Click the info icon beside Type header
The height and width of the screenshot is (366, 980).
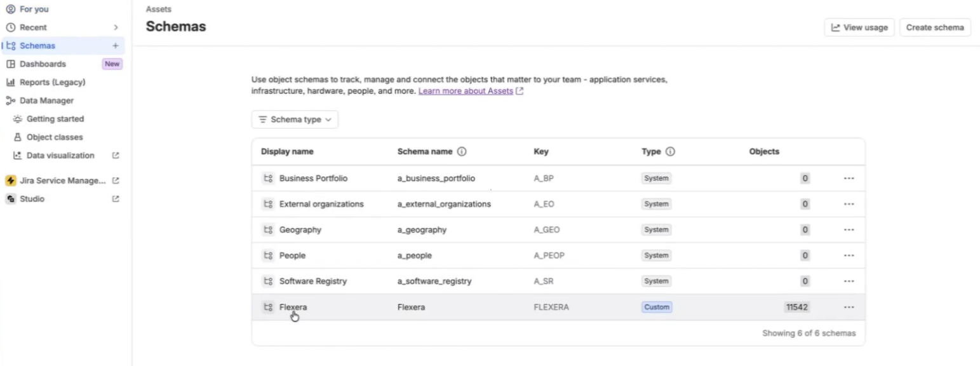(670, 152)
